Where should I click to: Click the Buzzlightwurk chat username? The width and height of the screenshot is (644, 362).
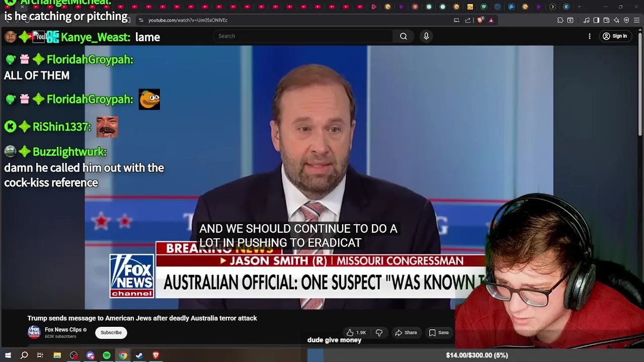(69, 151)
